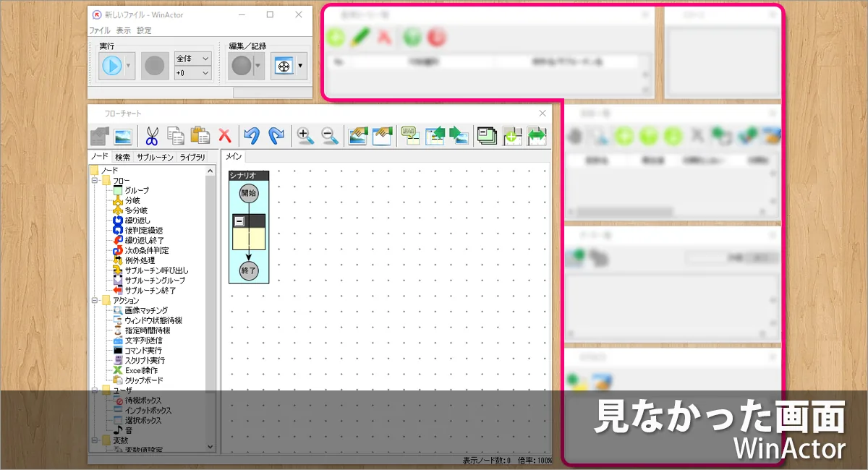Viewport: 868px width, 470px height.
Task: Click the 終了 end node in the flowchart
Action: 249,270
